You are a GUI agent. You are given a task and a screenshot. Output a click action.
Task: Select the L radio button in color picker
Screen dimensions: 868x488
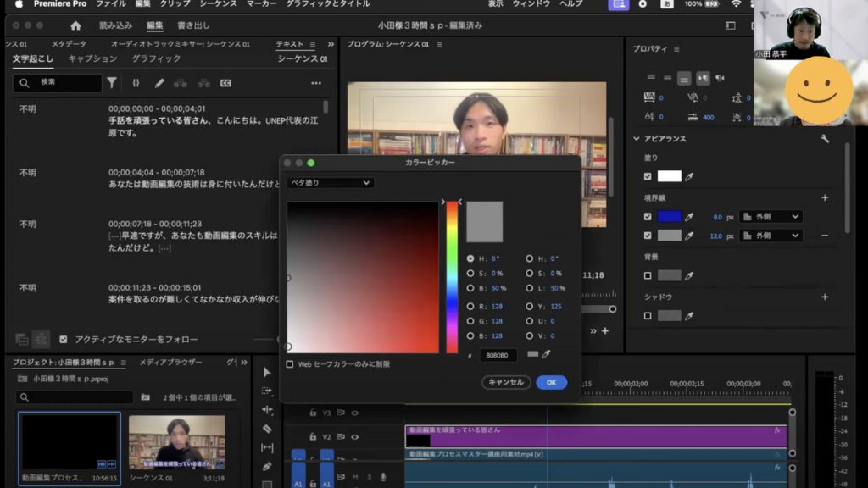pos(529,288)
